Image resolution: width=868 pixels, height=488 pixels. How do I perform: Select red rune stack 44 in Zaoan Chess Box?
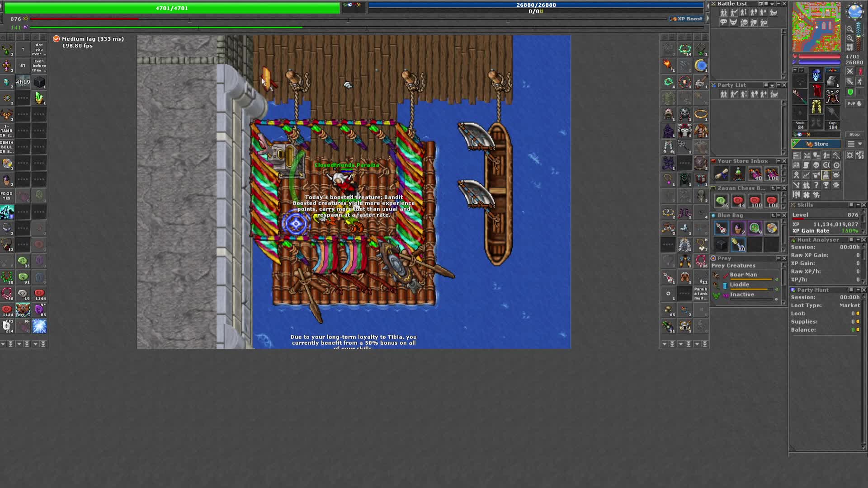(738, 201)
